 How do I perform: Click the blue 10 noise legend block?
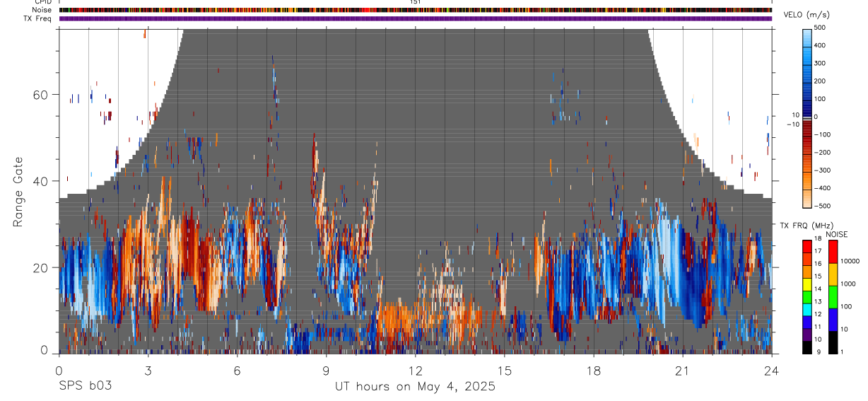pos(833,320)
